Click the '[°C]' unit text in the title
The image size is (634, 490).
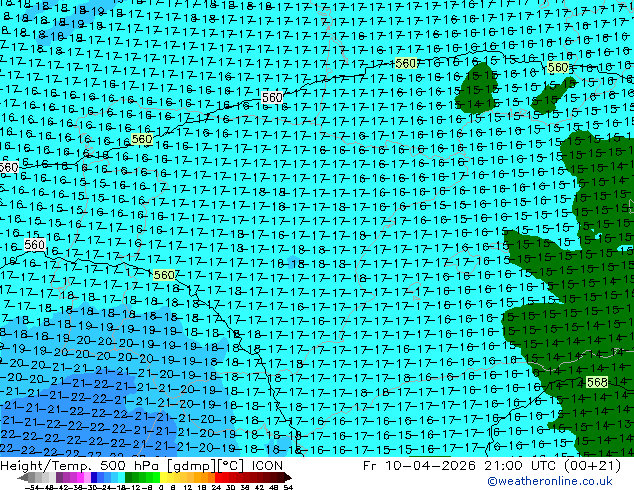[230, 466]
